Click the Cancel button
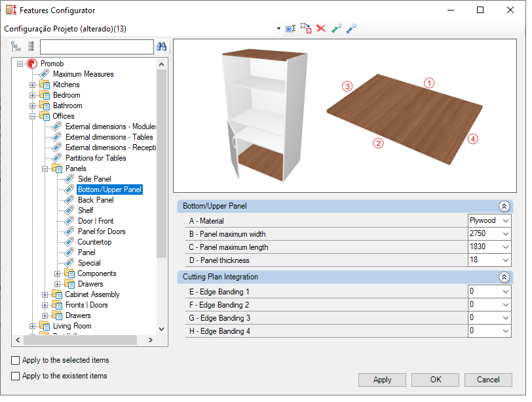Screen dimensions: 532x402 tap(488, 380)
